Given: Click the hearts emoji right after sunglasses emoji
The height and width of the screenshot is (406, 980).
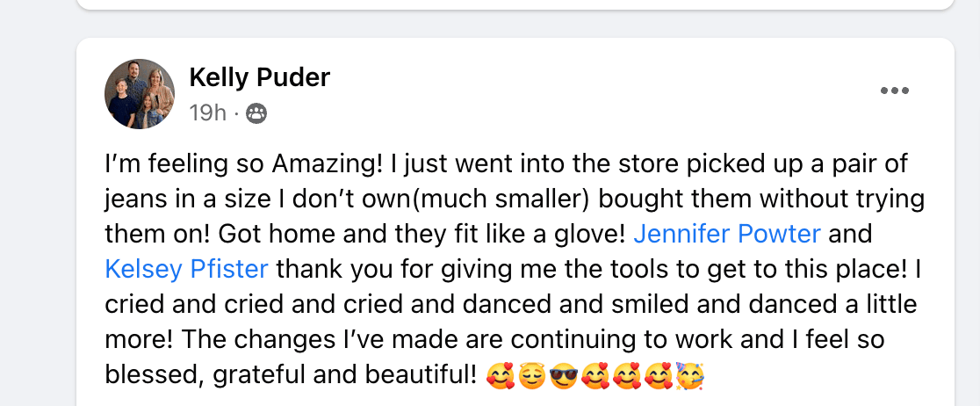Looking at the screenshot, I should pos(595,377).
